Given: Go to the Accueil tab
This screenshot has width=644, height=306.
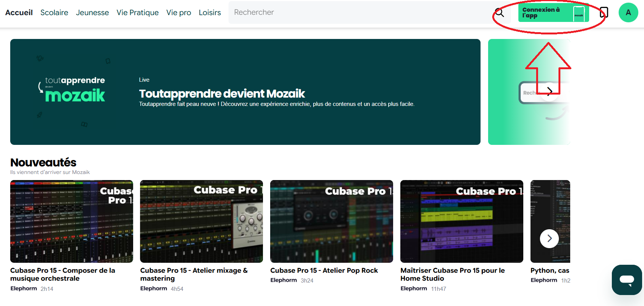Looking at the screenshot, I should click(x=19, y=12).
